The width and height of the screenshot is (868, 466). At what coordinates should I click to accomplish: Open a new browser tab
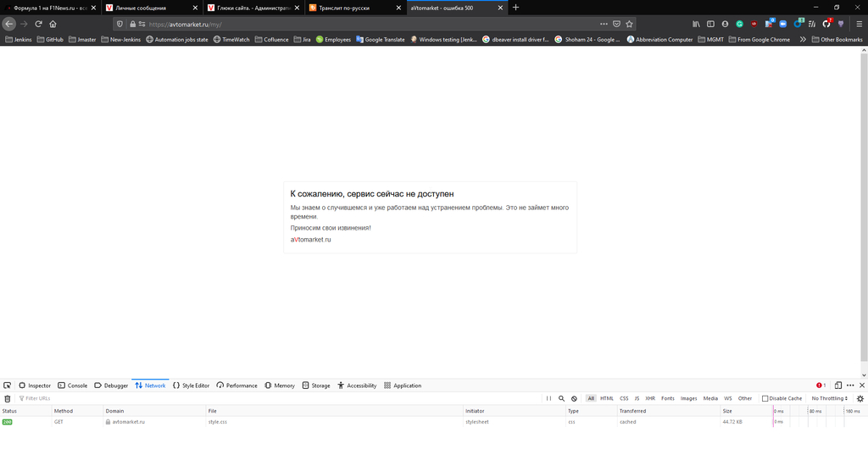click(515, 8)
